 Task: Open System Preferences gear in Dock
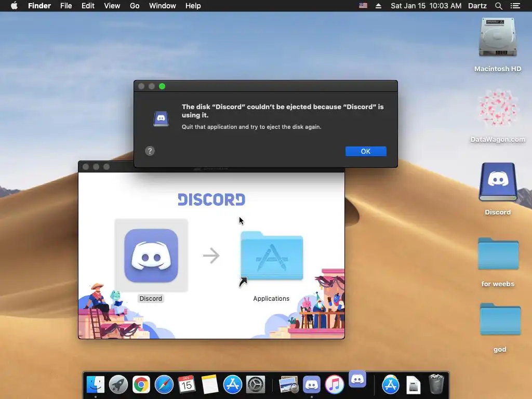coord(255,385)
